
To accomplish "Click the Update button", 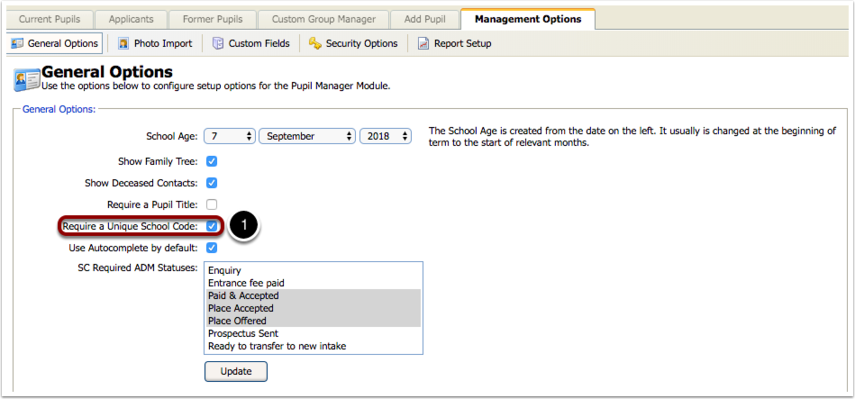I will click(x=236, y=371).
